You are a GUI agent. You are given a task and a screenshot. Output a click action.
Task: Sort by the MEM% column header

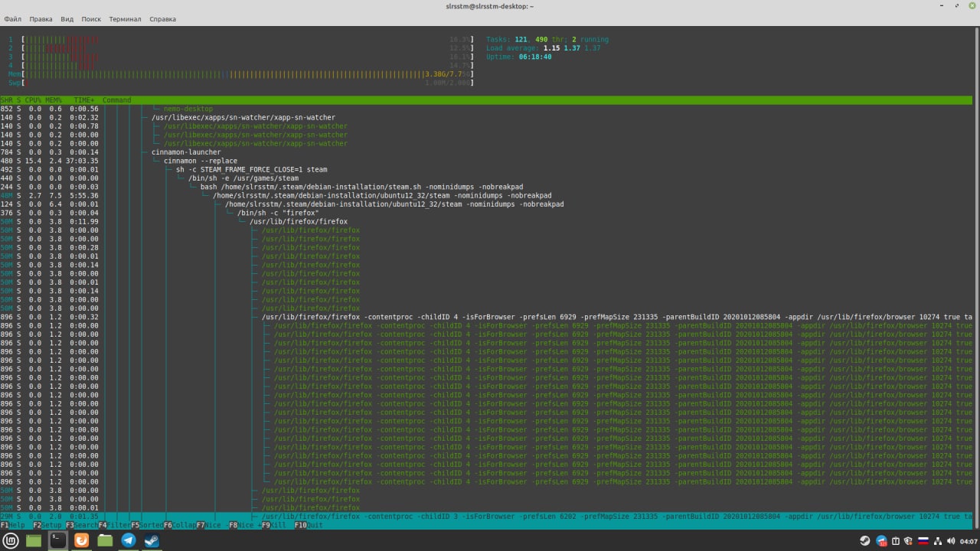tap(54, 100)
